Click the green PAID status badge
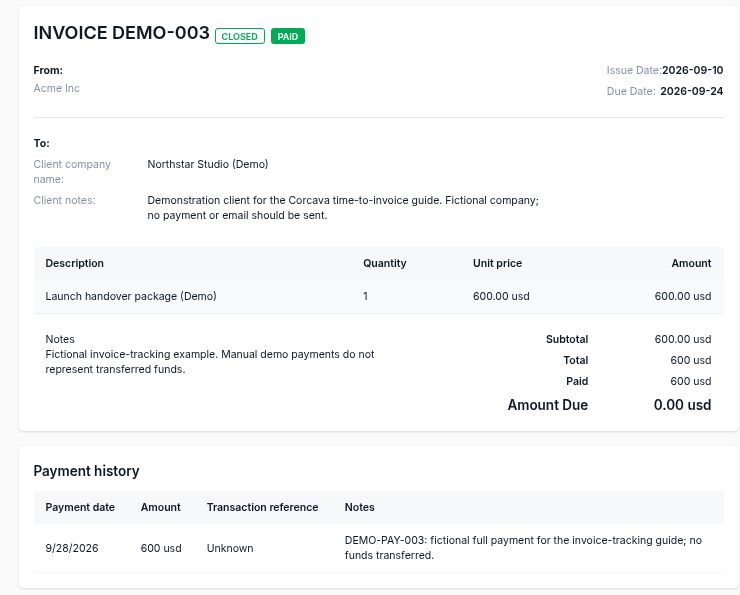 click(x=288, y=36)
